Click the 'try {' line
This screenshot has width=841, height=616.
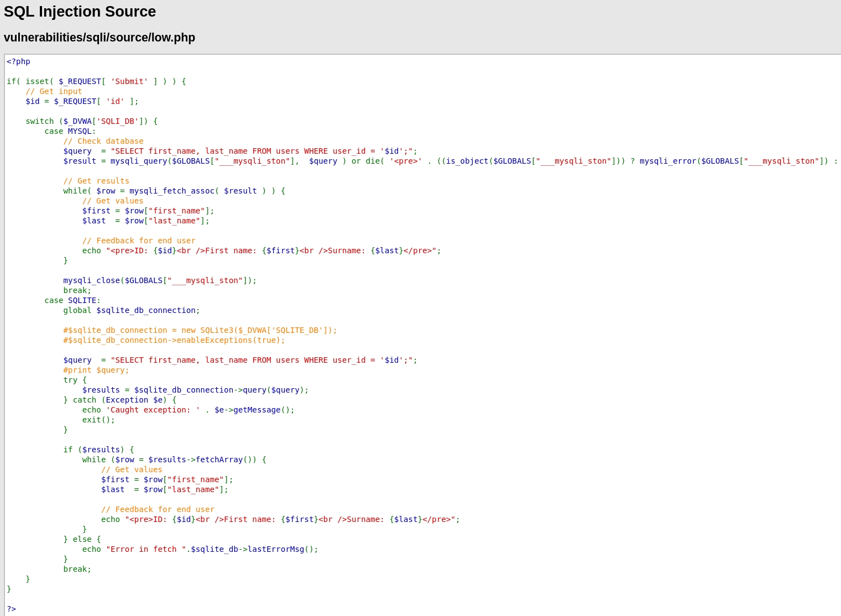75,380
